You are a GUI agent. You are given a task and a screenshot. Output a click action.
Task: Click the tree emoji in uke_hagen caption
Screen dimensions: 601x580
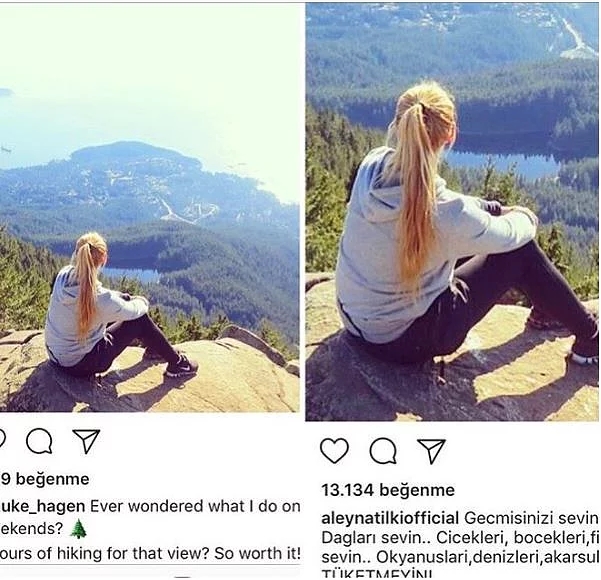coord(79,529)
